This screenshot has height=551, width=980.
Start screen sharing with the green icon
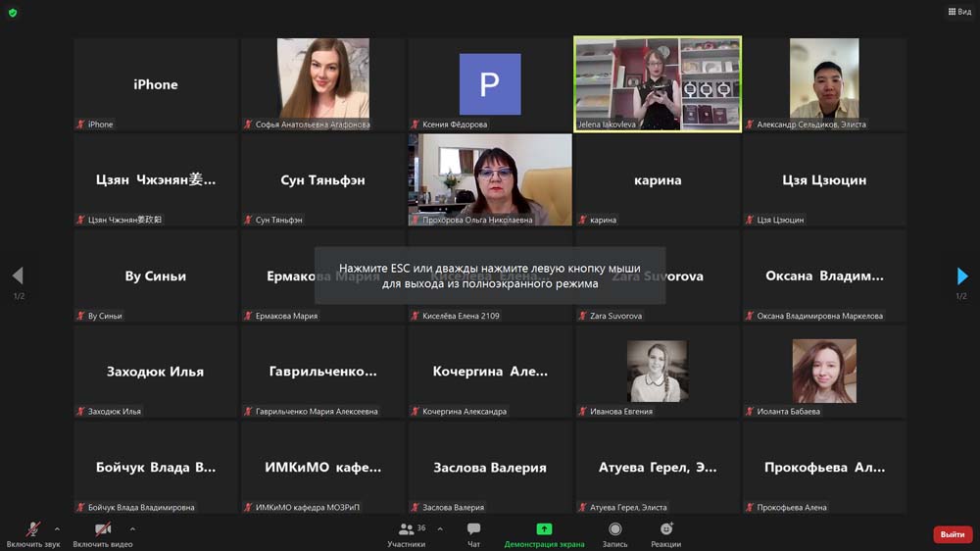click(x=544, y=529)
